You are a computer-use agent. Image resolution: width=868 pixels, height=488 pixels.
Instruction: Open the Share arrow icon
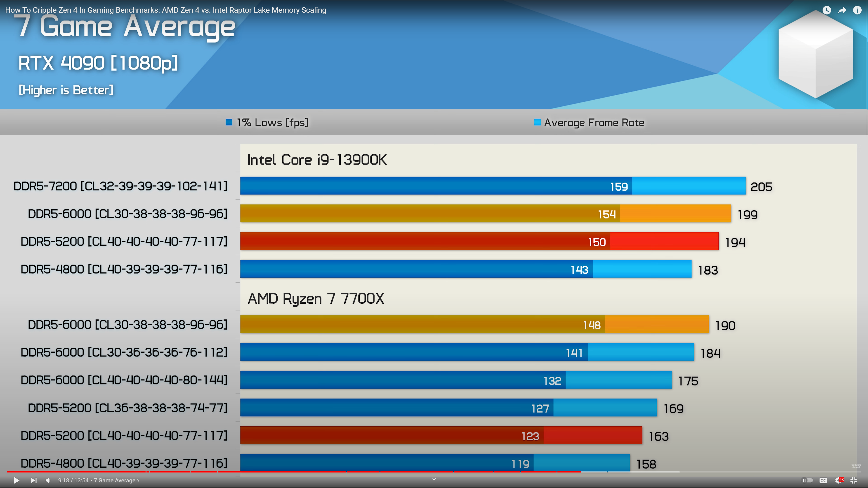click(842, 10)
